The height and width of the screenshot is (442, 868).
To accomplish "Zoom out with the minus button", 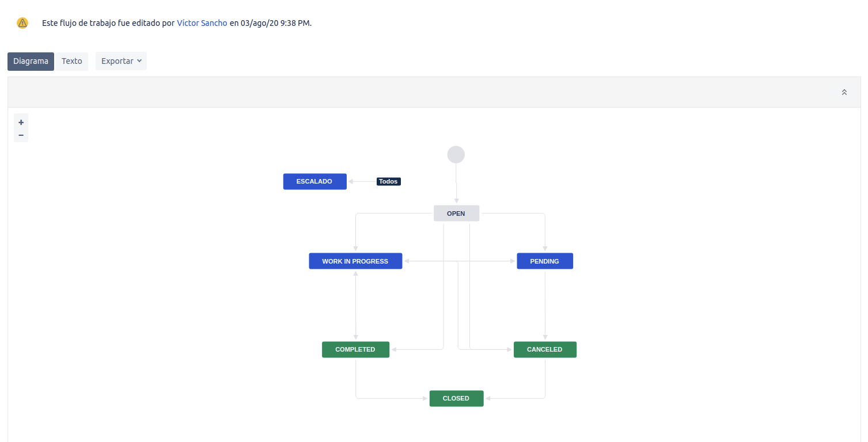I will pyautogui.click(x=21, y=135).
